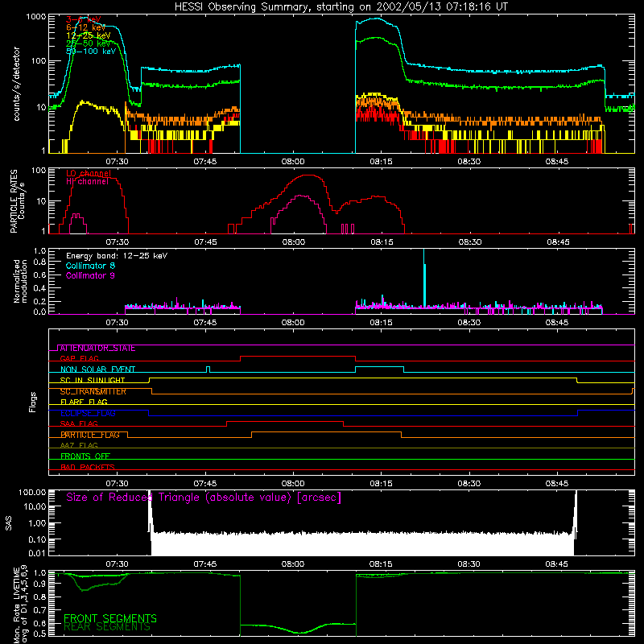644x644 pixels.
Task: Click the PARTICLE_FLAG label
Action: [90, 435]
